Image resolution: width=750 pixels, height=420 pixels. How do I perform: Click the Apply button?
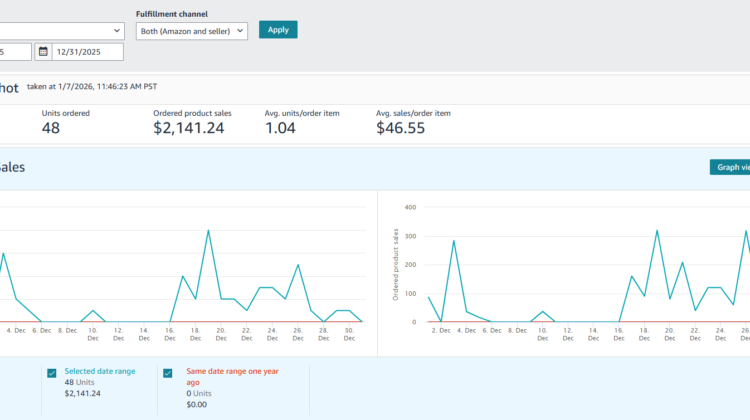click(278, 30)
